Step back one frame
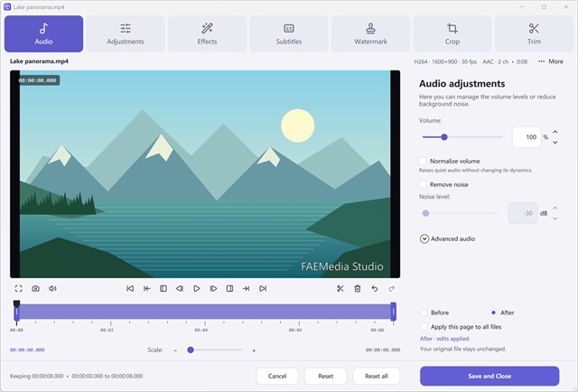This screenshot has width=578, height=392. pos(180,289)
